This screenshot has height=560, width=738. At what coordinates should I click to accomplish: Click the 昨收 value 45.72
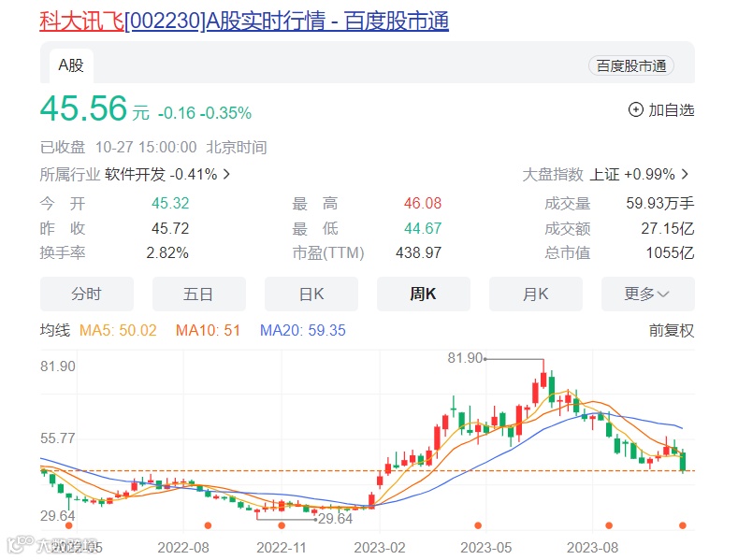170,228
